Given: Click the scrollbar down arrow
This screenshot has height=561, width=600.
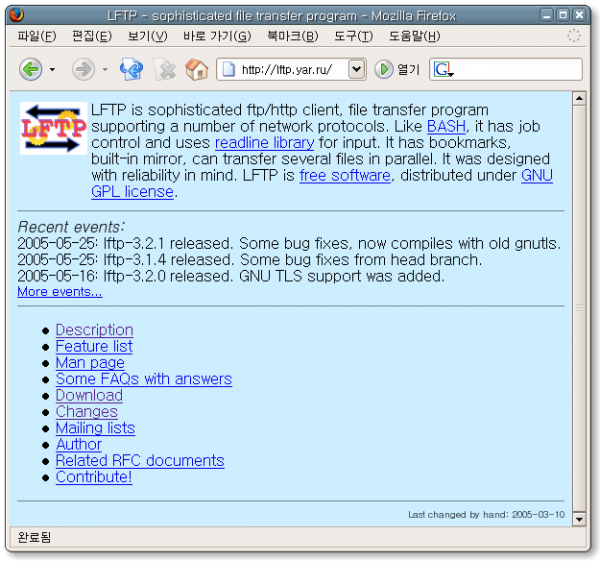Looking at the screenshot, I should [579, 519].
